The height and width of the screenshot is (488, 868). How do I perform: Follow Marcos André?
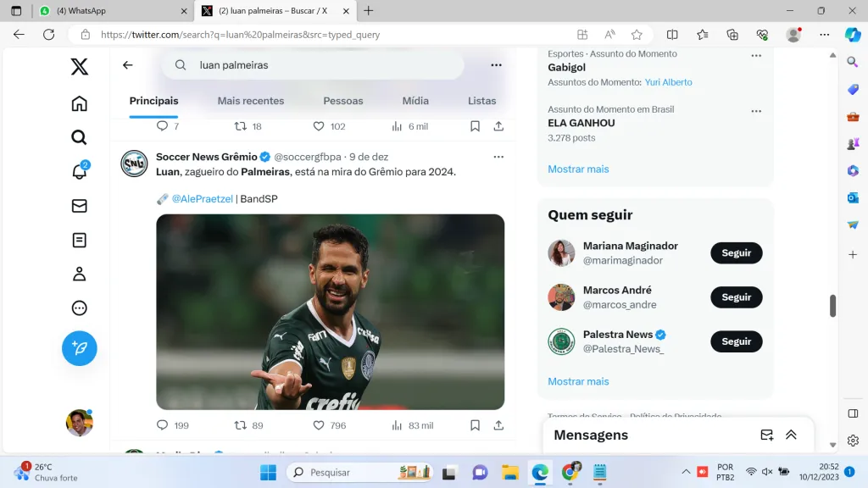pyautogui.click(x=736, y=297)
